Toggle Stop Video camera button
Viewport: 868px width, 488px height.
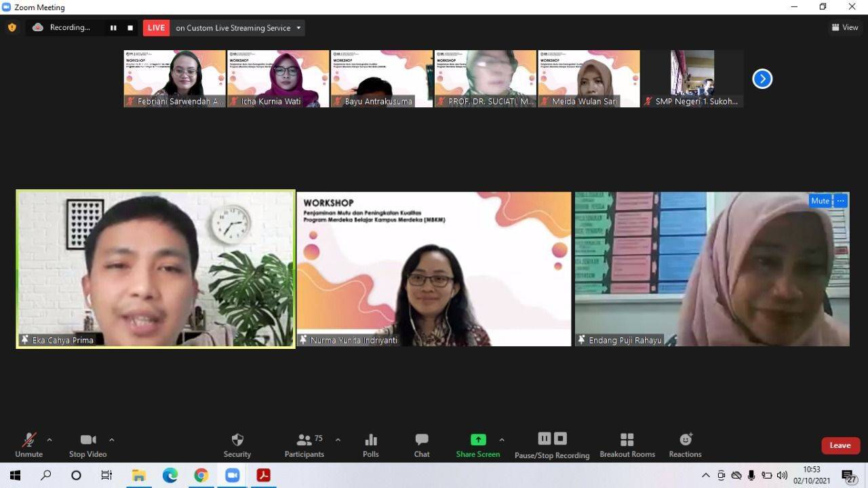(87, 445)
